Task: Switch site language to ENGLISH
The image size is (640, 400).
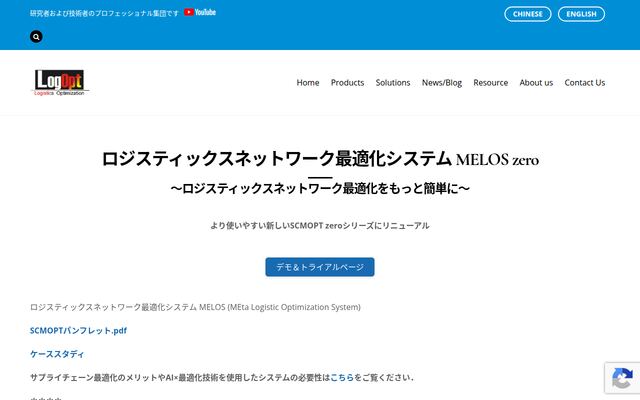Action: tap(581, 14)
